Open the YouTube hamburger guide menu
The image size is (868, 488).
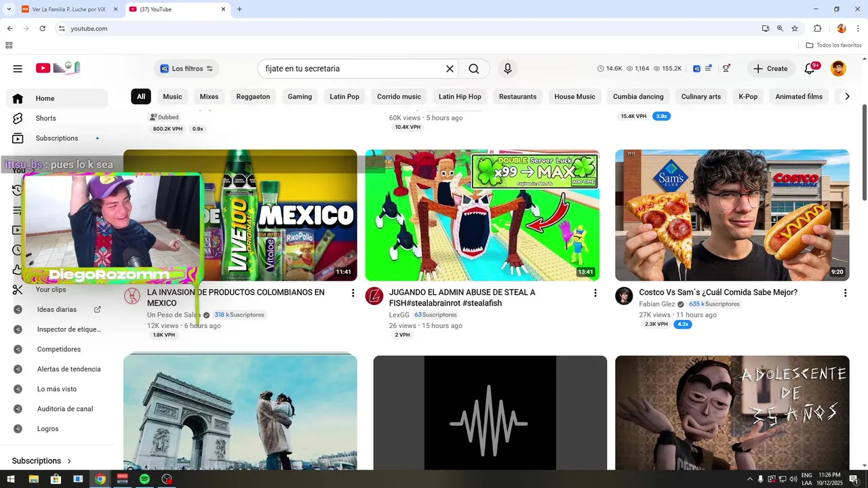(18, 68)
